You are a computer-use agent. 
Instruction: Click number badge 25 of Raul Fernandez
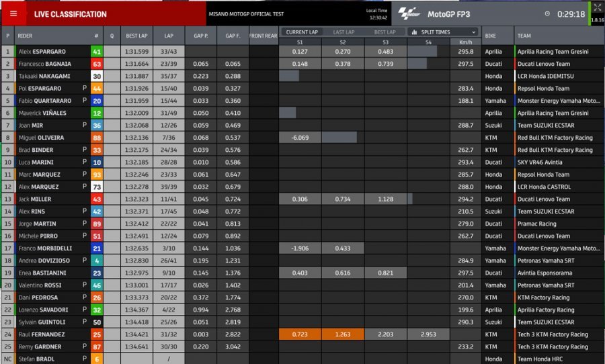97,334
